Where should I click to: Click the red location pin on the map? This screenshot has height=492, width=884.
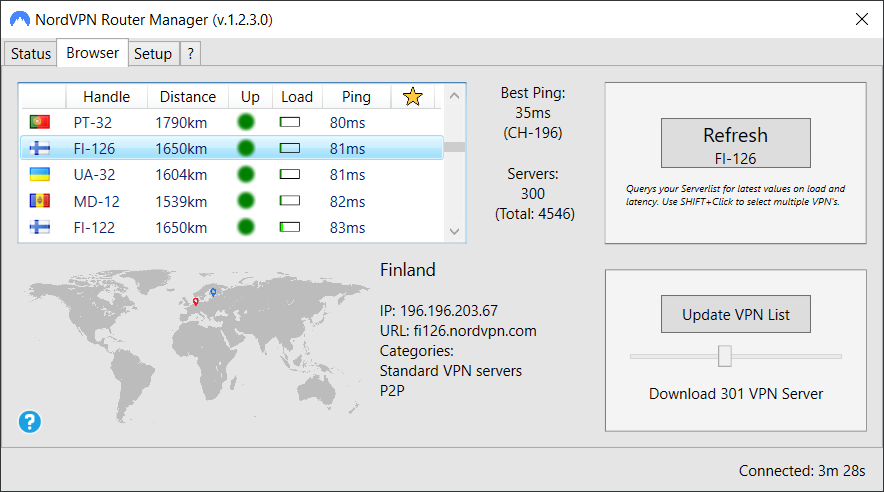[196, 302]
